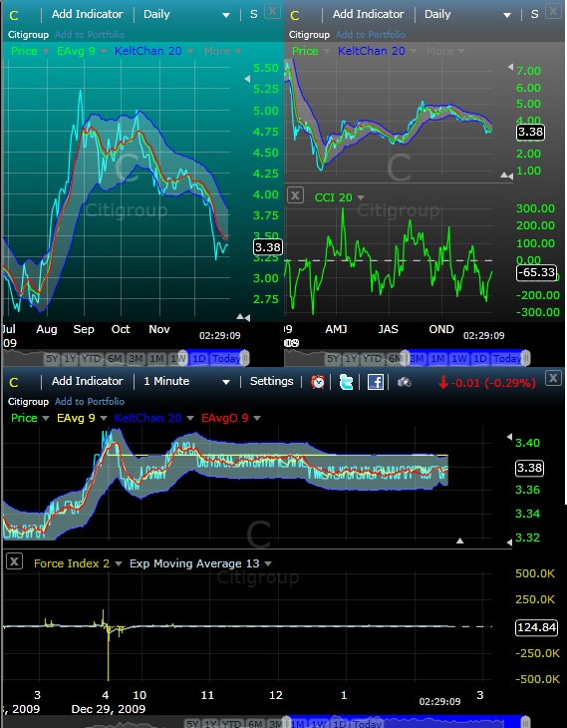Expand the Price dropdown on the 1 Minute chart
The height and width of the screenshot is (728, 567).
tap(46, 418)
